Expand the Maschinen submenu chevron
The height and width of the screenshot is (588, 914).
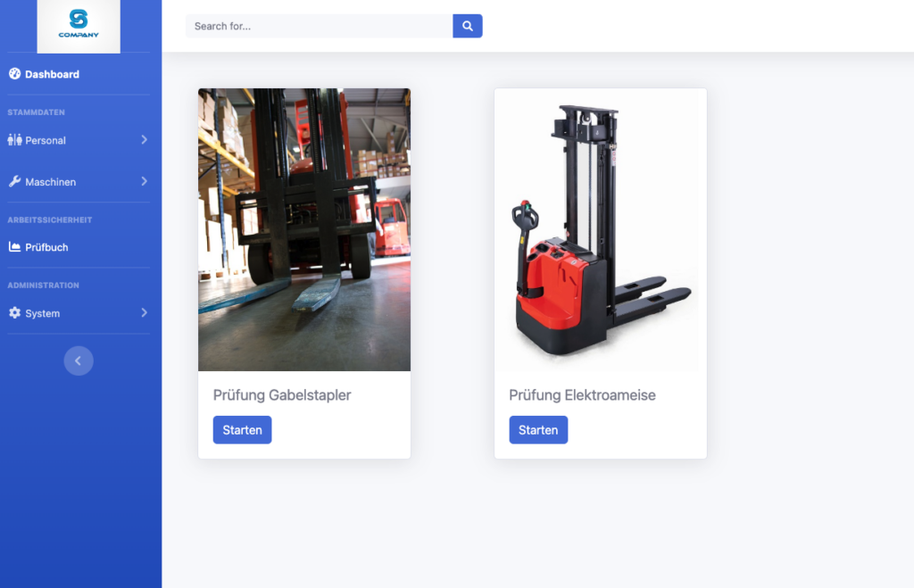144,181
